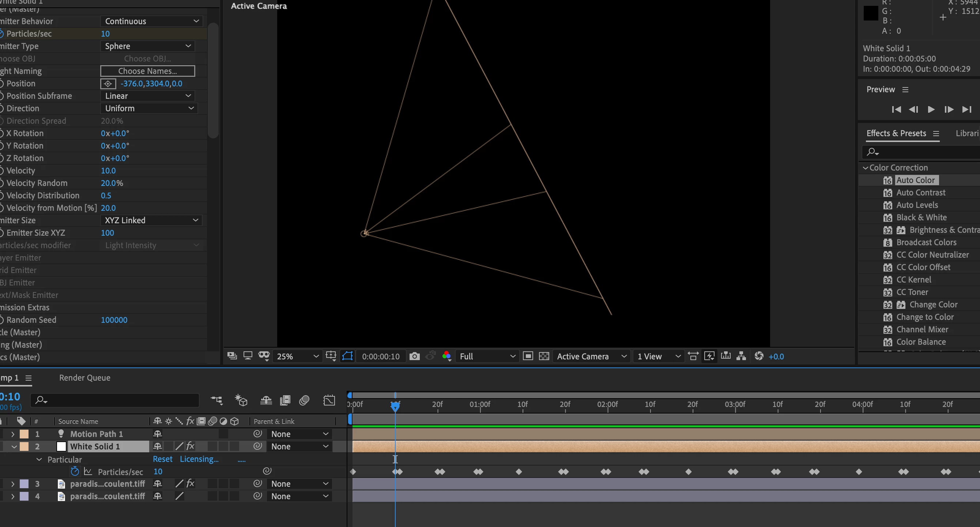Image resolution: width=980 pixels, height=527 pixels.
Task: Click the Reset Exposure icon in viewer
Action: [x=759, y=356]
